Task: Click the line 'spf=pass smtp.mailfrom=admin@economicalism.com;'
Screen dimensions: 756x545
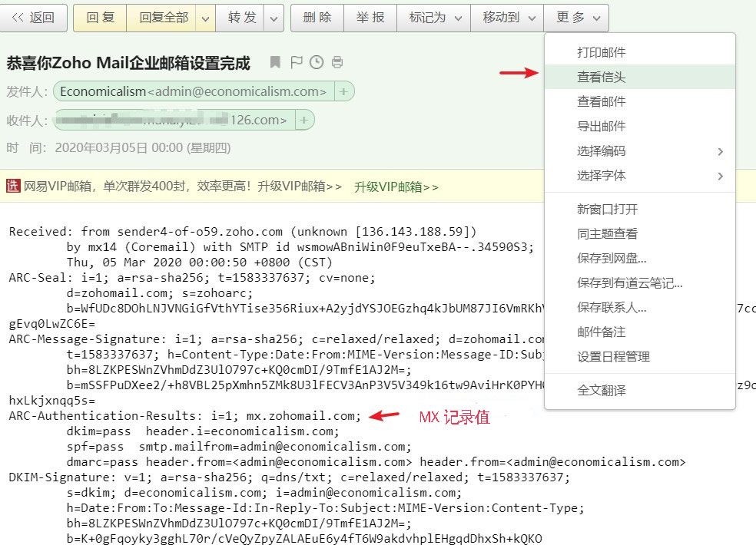Action: [239, 447]
